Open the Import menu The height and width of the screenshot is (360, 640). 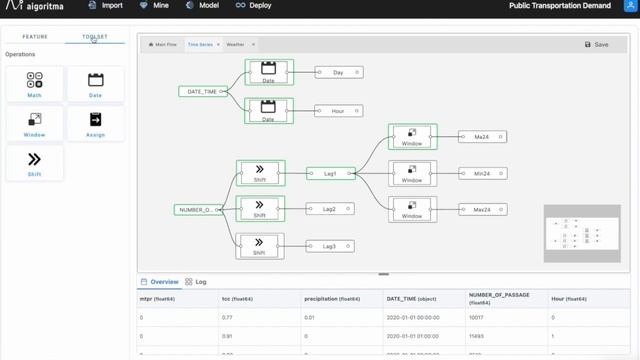click(x=106, y=5)
